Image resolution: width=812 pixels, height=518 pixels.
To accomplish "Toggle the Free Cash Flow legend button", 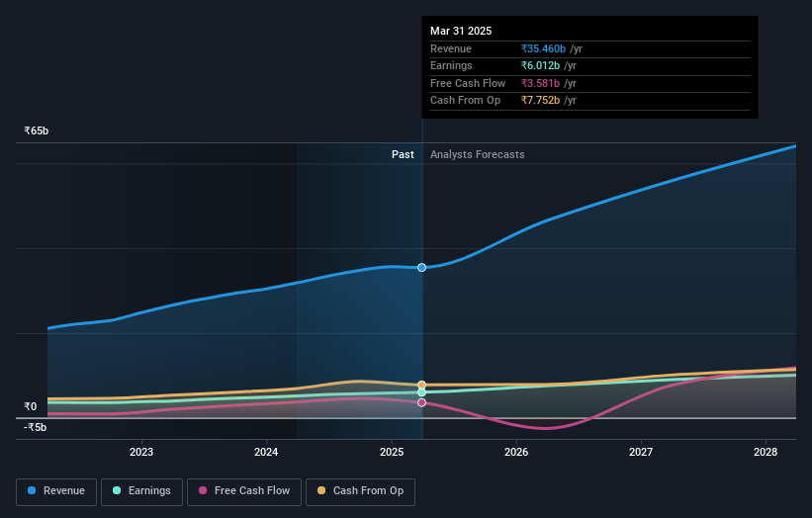I will click(x=244, y=491).
